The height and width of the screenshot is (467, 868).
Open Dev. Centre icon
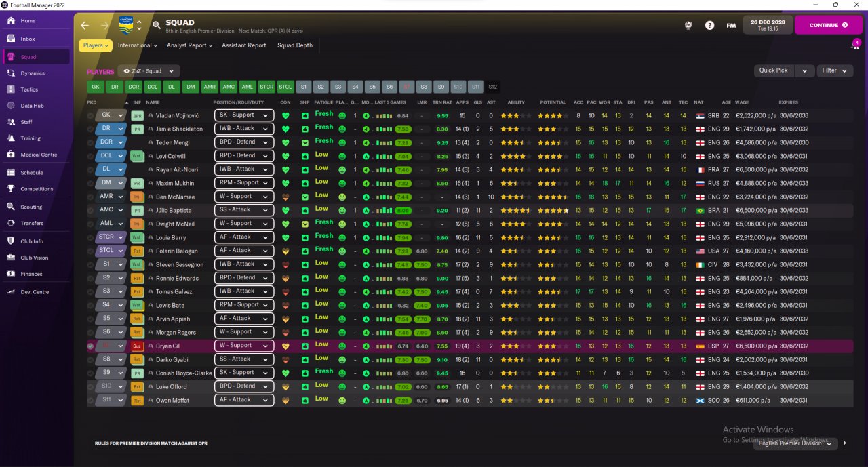coord(11,292)
